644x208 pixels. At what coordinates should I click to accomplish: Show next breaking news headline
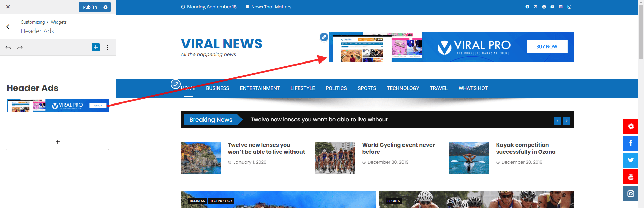[x=567, y=121]
